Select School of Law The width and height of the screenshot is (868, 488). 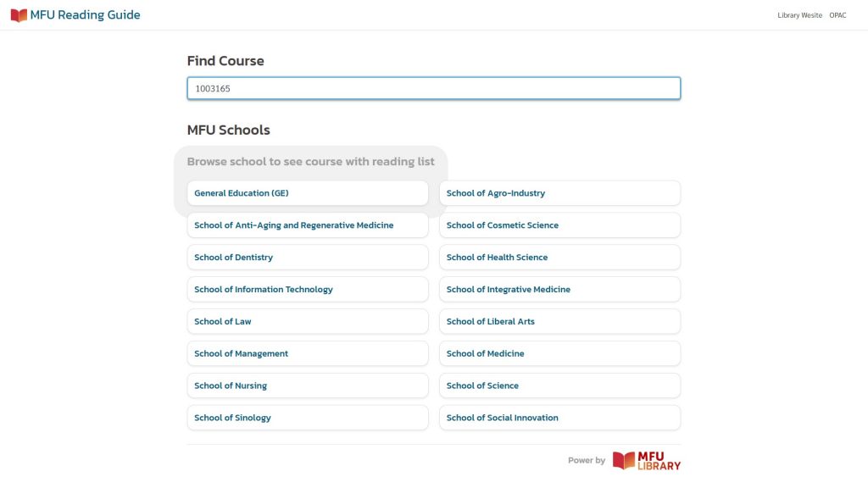(307, 321)
